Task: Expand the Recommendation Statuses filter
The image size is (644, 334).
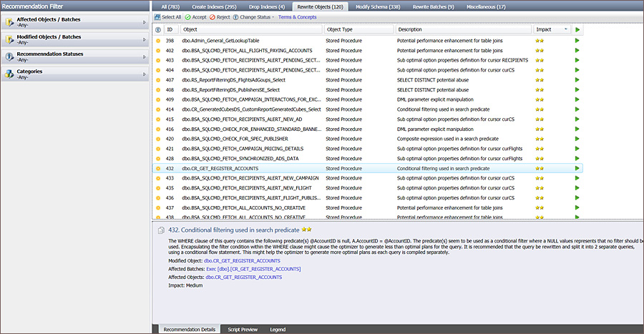Action: click(74, 57)
